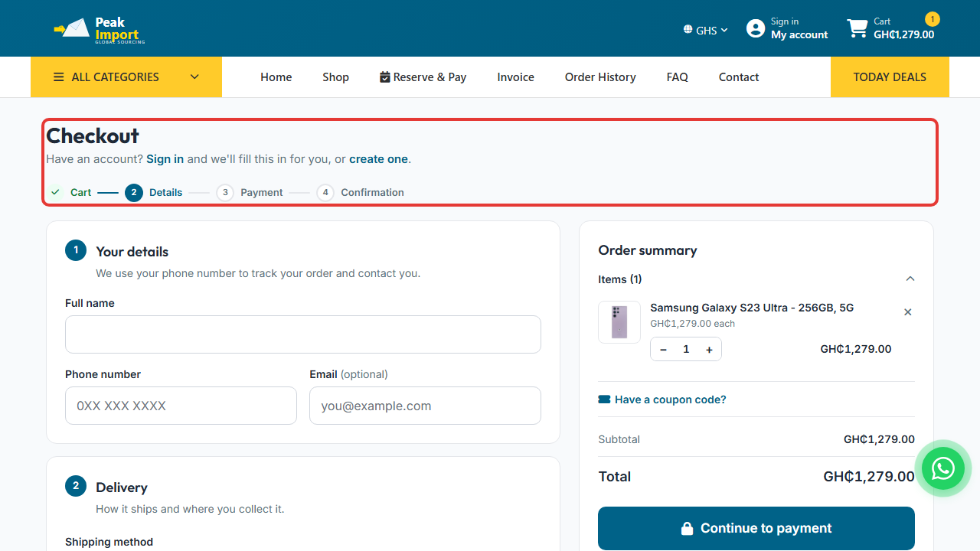This screenshot has width=980, height=551.
Task: Focus the Full name input field
Action: [303, 334]
